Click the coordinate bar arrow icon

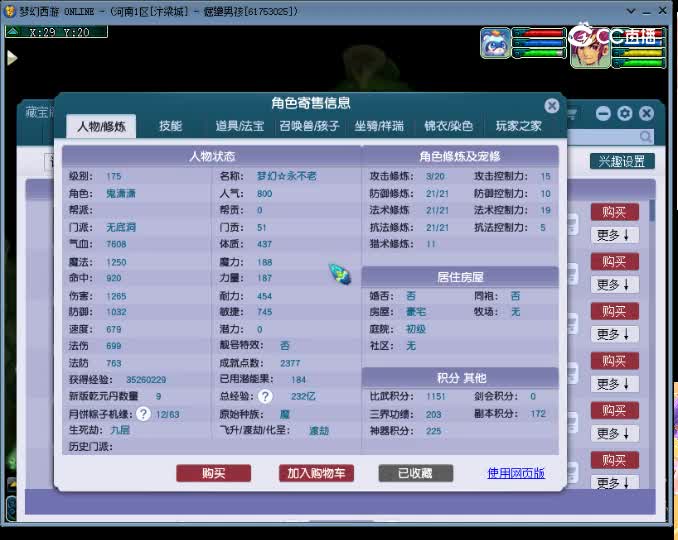point(13,32)
